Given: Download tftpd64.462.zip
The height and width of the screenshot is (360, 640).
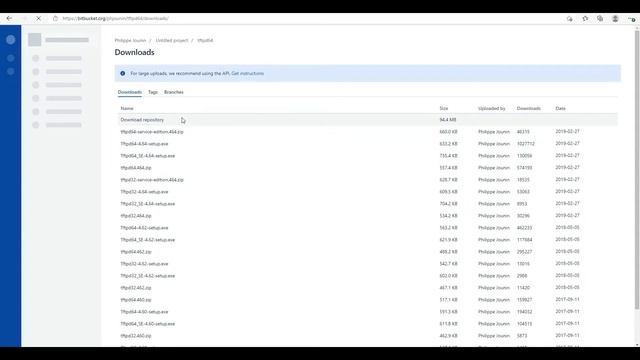Looking at the screenshot, I should click(x=136, y=252).
